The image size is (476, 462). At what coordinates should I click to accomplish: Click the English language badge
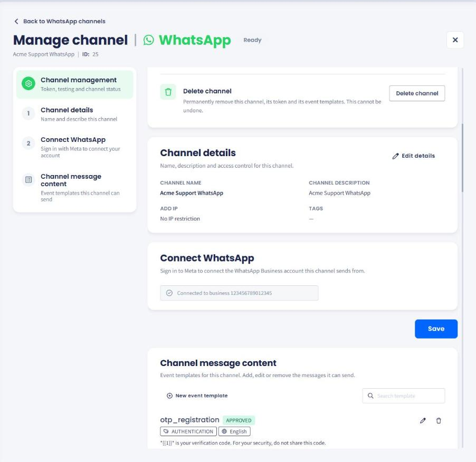[234, 431]
